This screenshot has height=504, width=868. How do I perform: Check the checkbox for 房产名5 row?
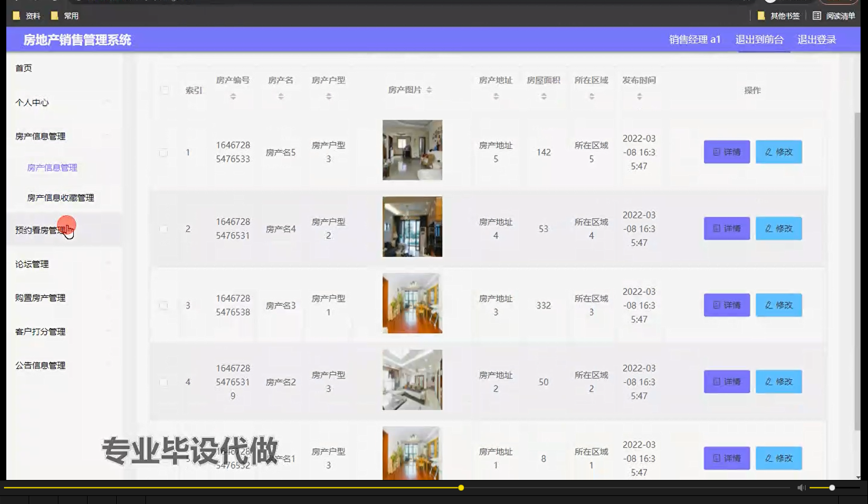[164, 152]
